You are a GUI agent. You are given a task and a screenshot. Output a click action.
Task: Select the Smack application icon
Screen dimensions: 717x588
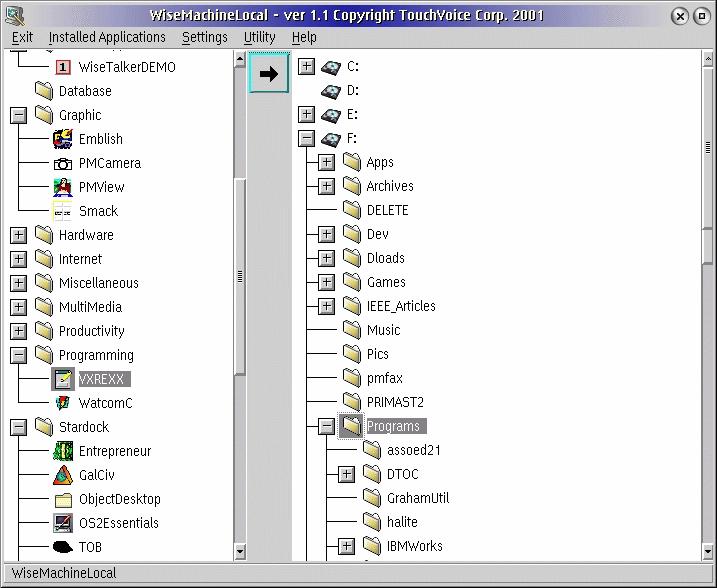(x=62, y=211)
